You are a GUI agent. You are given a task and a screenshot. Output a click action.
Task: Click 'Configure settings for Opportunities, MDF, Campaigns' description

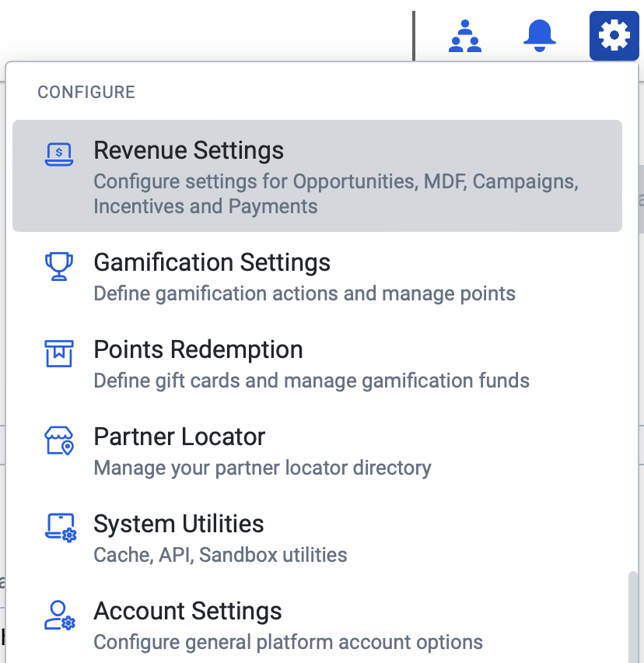[336, 194]
